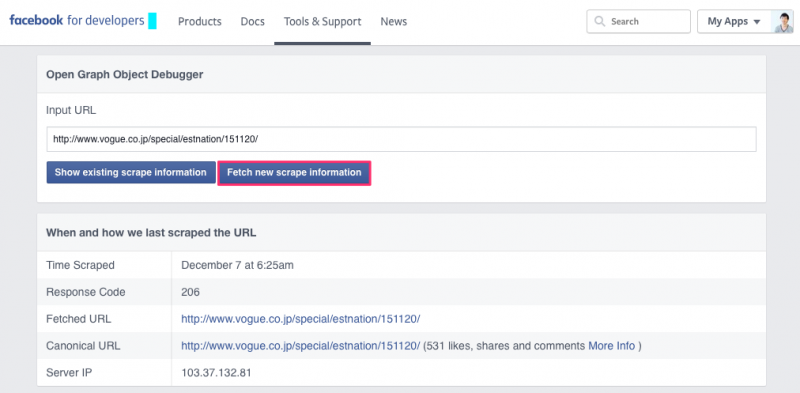The width and height of the screenshot is (800, 393).
Task: Click the Canonical URL label
Action: click(x=83, y=346)
